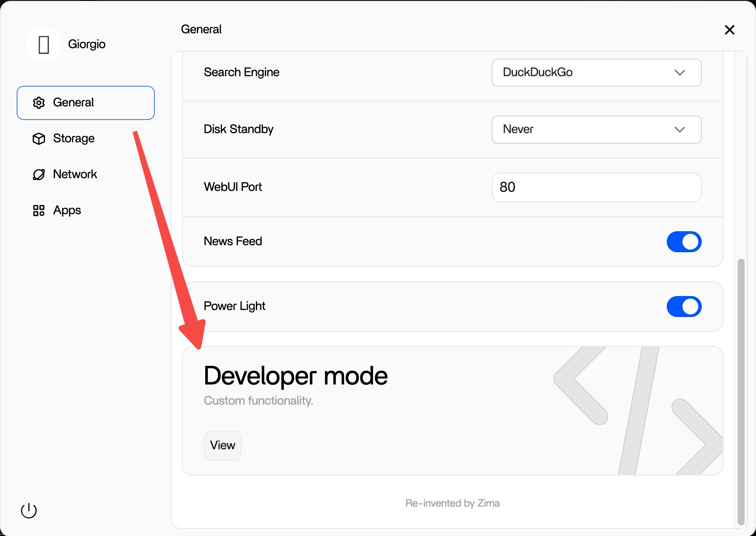Click the Network planet icon
This screenshot has width=756, height=536.
click(39, 174)
